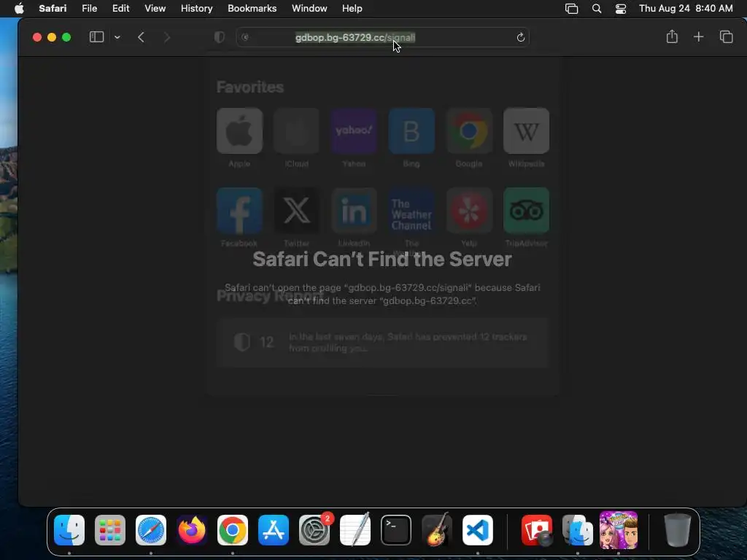Click the address bar URL field
The image size is (747, 560).
(x=382, y=37)
